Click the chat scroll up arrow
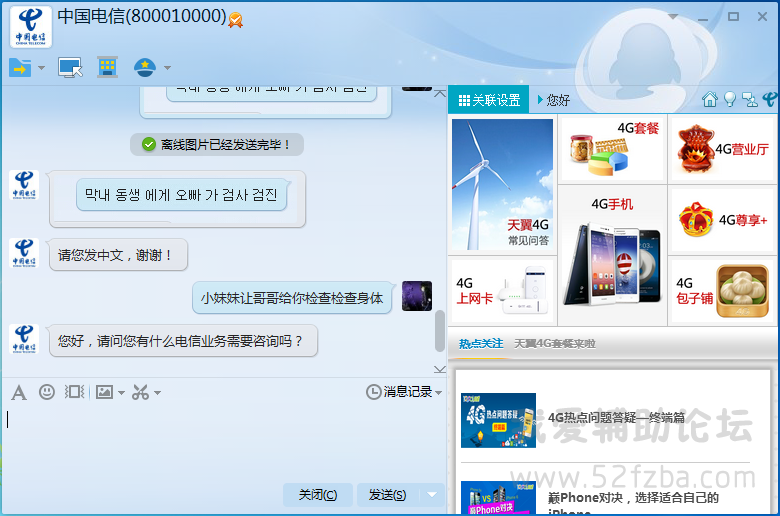 pyautogui.click(x=440, y=93)
